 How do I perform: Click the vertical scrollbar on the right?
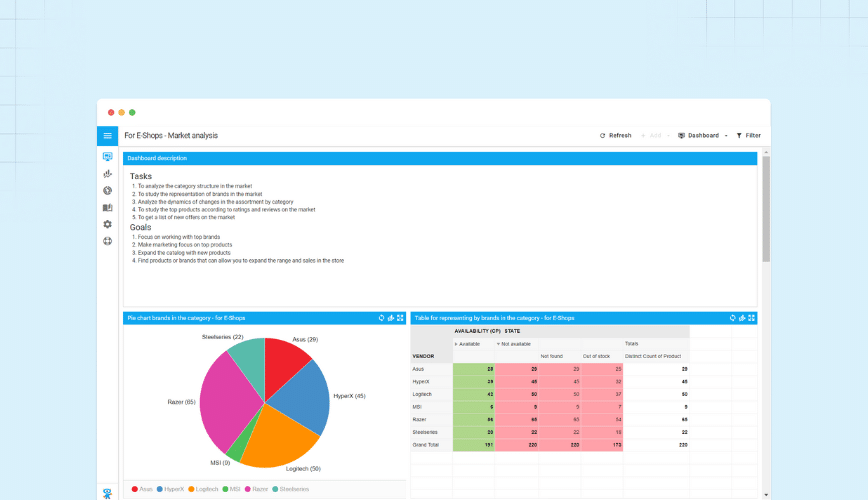coord(766,210)
